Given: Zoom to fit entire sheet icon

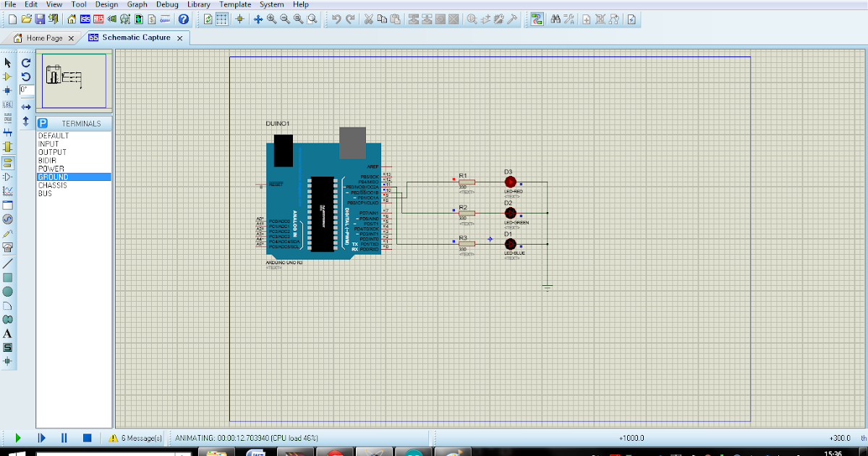Looking at the screenshot, I should [298, 20].
